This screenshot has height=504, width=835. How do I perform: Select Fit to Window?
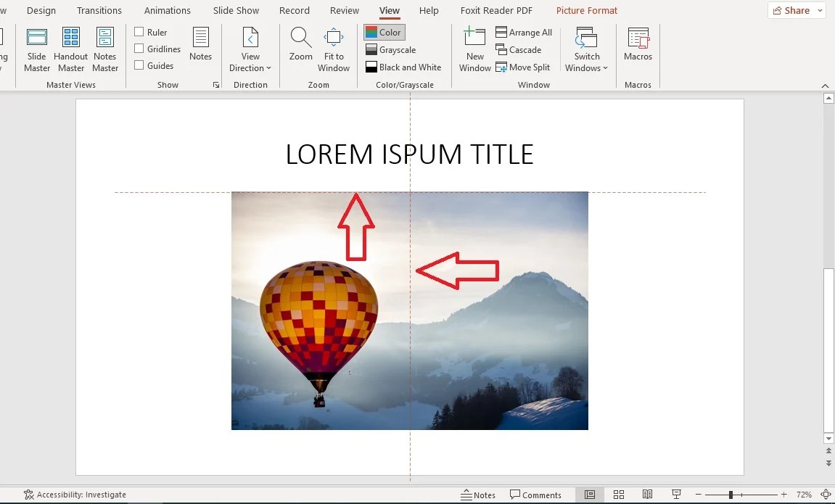[333, 49]
